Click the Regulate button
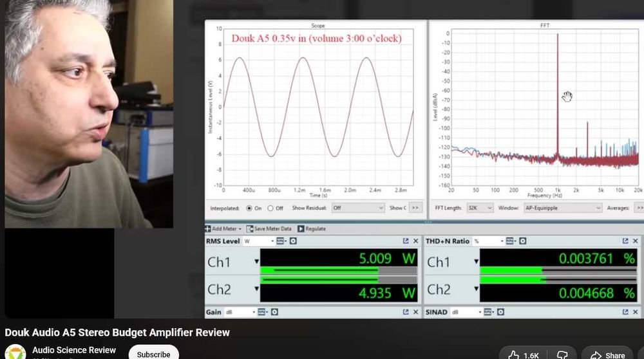 (x=312, y=229)
